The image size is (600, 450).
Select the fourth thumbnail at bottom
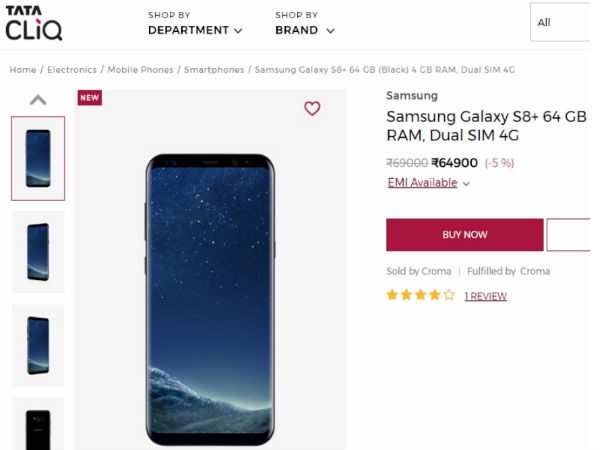click(38, 424)
